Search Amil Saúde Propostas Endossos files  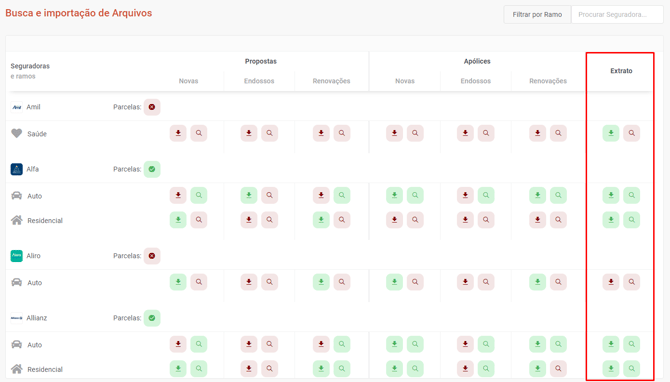[270, 133]
